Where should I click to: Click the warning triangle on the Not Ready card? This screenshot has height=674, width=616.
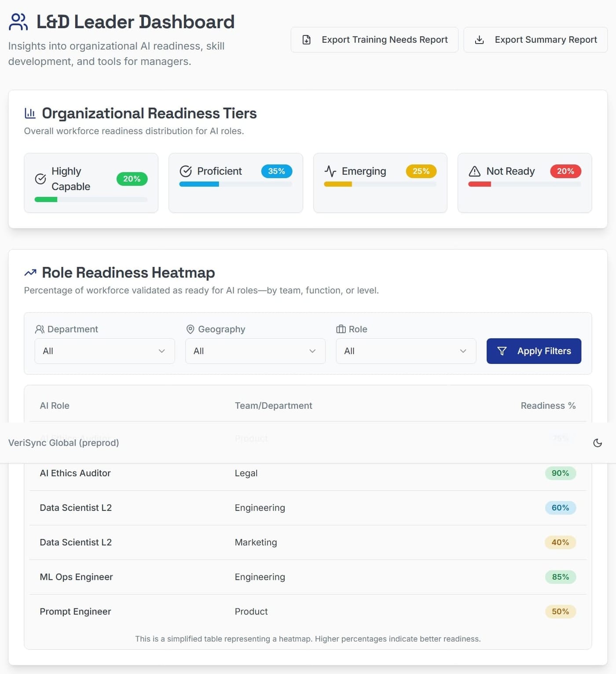475,171
